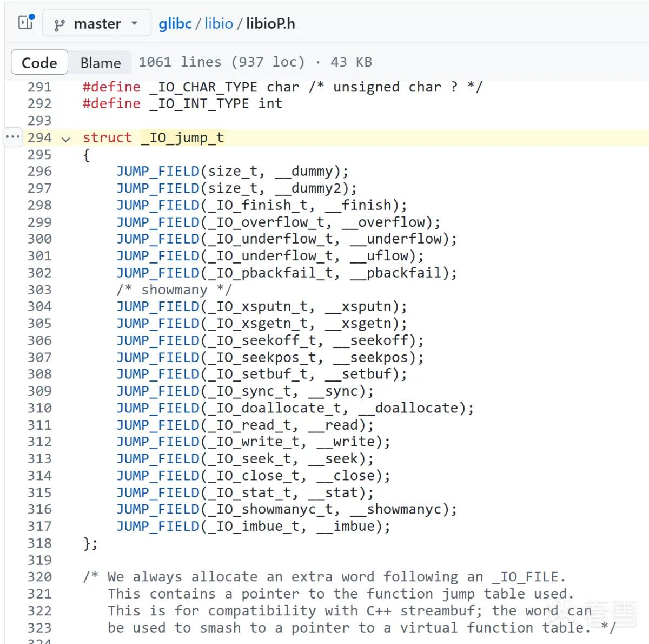Switch to the Blame tab
Screen dimensions: 649x644
tap(101, 63)
